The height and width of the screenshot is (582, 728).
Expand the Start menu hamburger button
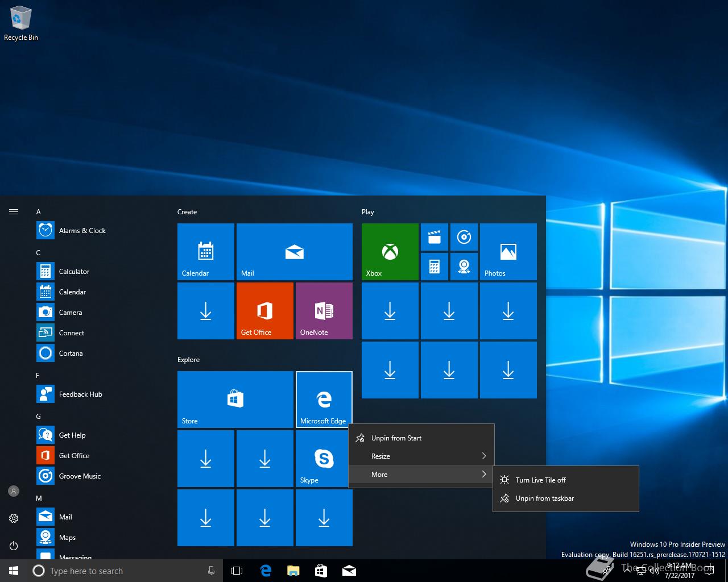(14, 211)
